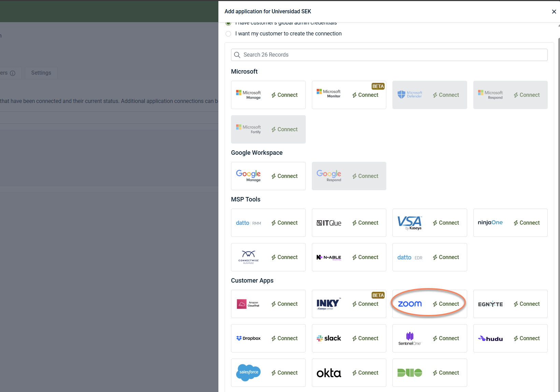The image size is (560, 392).
Task: Close the Add application panel
Action: click(x=554, y=12)
